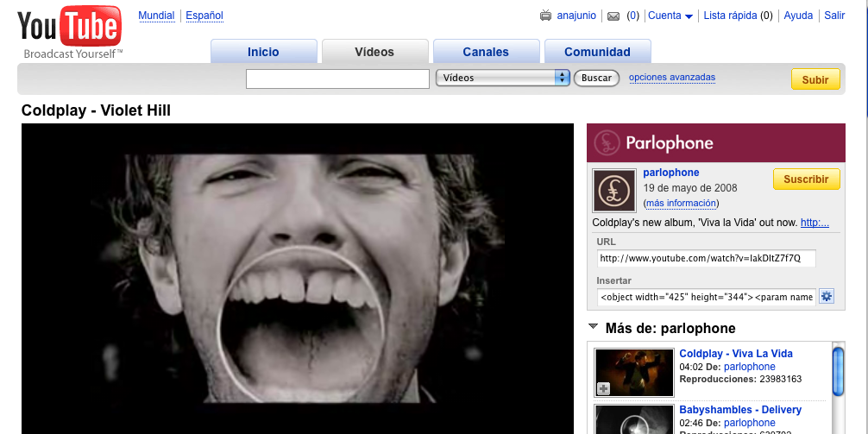Open the anajunio user profile link
The image size is (868, 434).
[x=576, y=16]
